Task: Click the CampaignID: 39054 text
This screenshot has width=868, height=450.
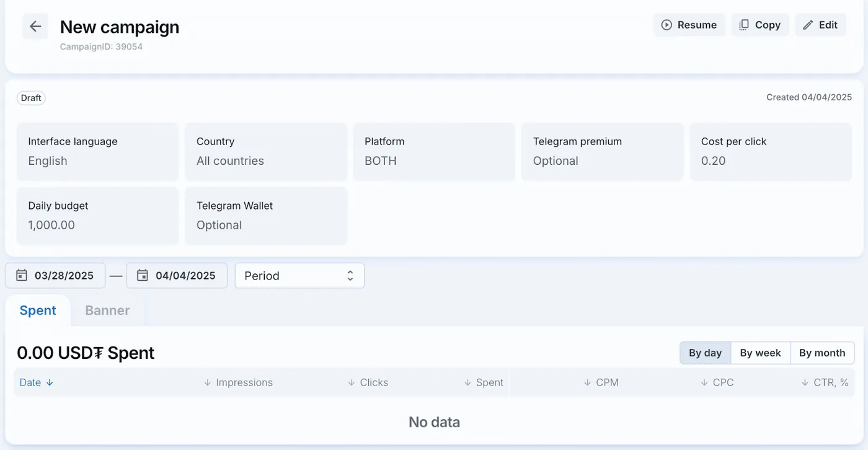Action: pos(101,46)
